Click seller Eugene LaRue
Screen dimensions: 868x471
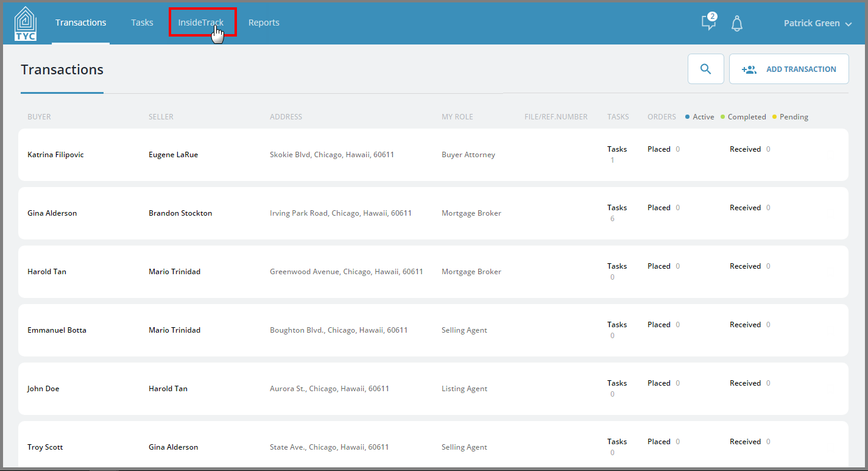click(x=173, y=155)
